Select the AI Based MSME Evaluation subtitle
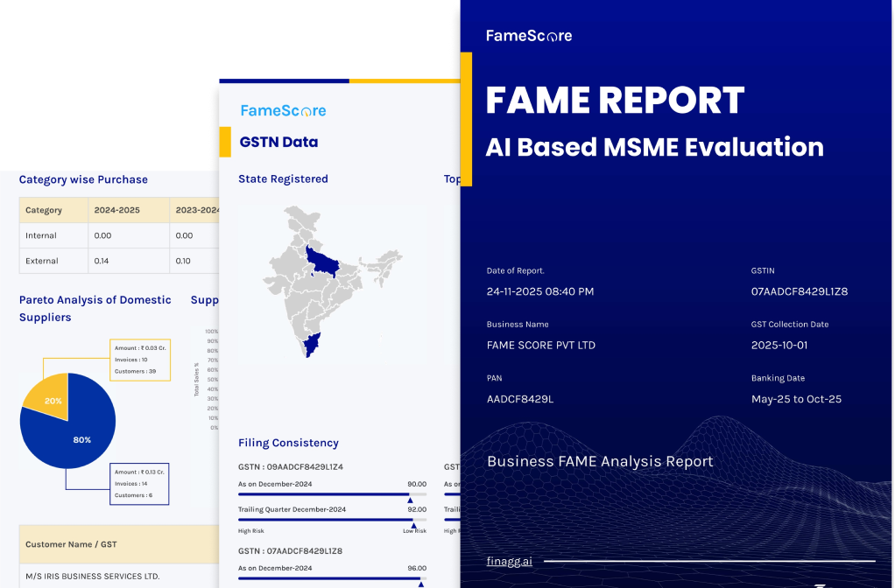 655,147
